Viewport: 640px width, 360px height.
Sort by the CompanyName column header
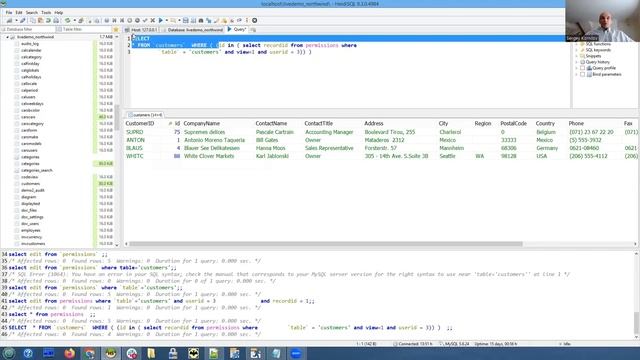[202, 123]
